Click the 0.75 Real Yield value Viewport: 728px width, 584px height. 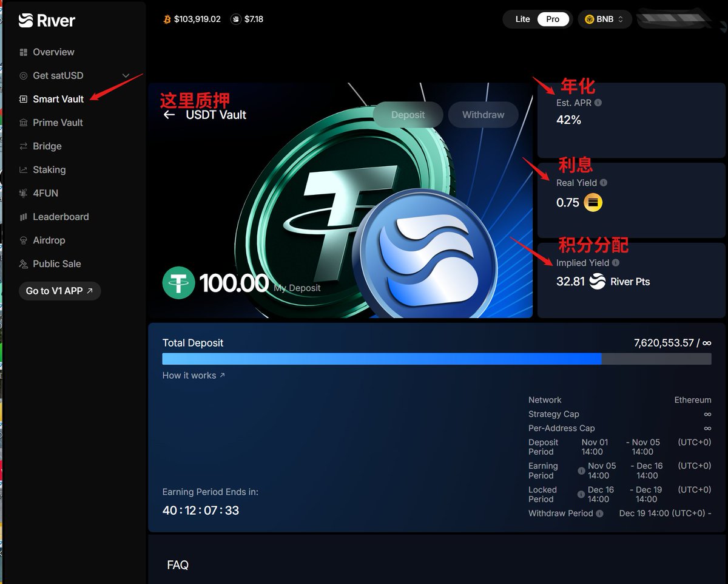[x=568, y=203]
